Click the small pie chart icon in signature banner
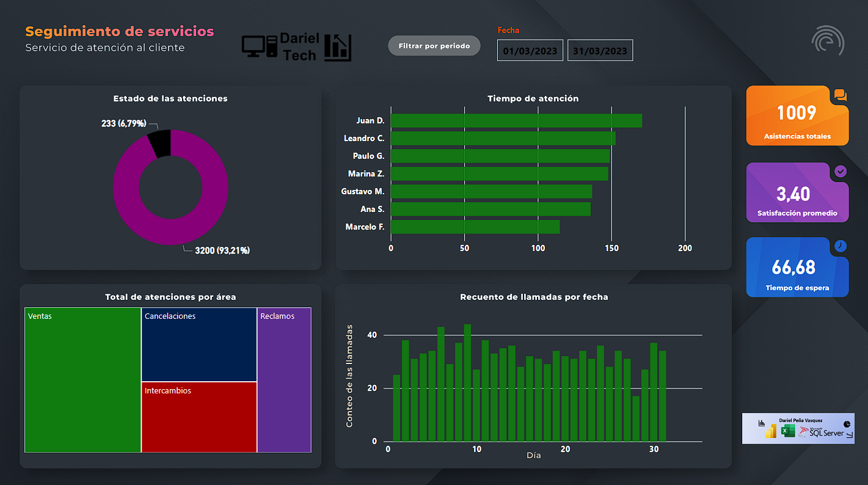Screen dimensions: 868x485 (x=847, y=423)
